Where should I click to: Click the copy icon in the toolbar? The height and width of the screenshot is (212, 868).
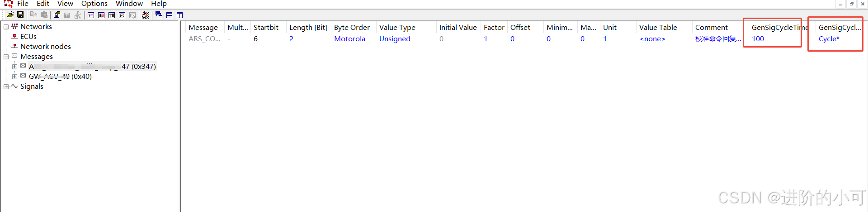tap(33, 14)
